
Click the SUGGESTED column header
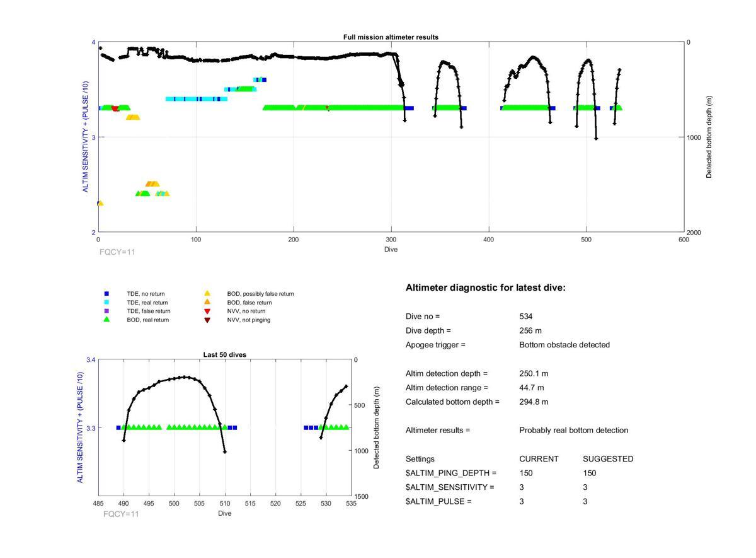click(608, 459)
